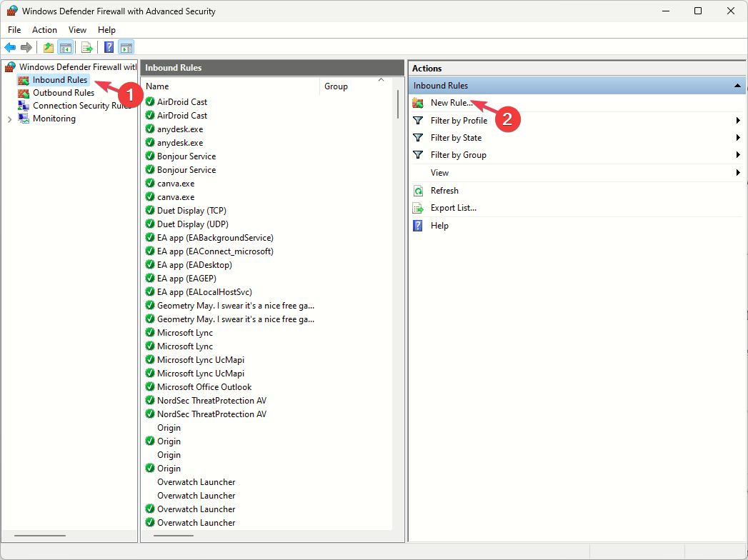Open the View submenu arrow in Actions
Screen dimensions: 748x560
pyautogui.click(x=738, y=172)
